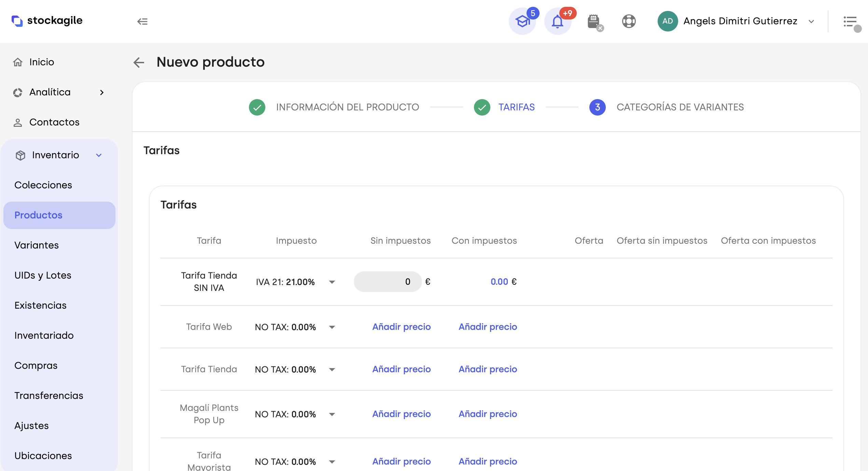Click the Contactos person icon
This screenshot has width=868, height=471.
[18, 122]
